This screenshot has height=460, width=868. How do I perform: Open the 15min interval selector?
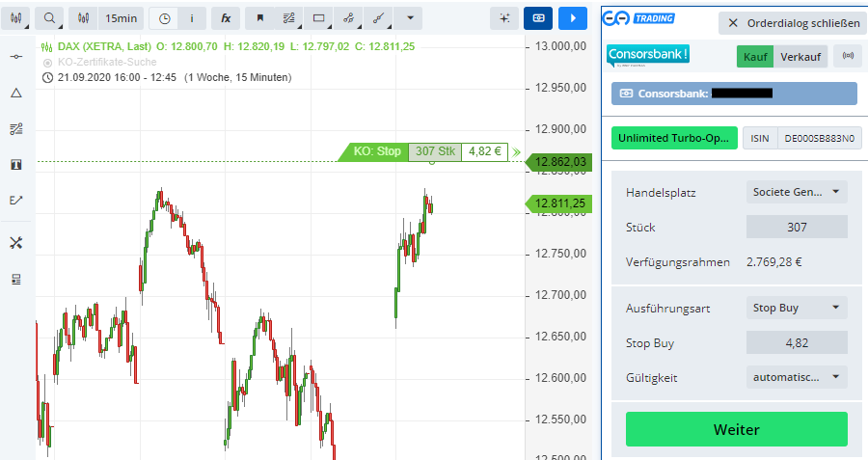(122, 19)
